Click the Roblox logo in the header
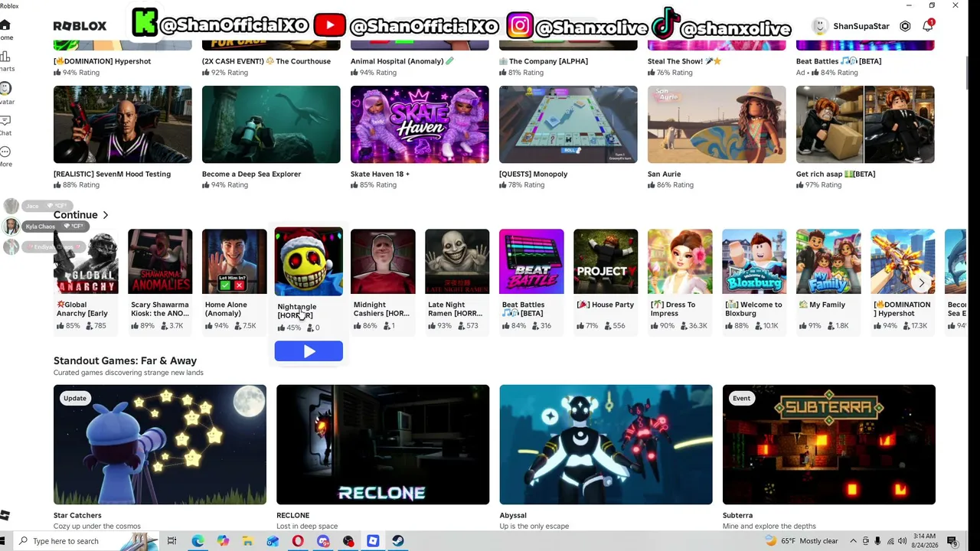Image resolution: width=980 pixels, height=551 pixels. (x=80, y=26)
